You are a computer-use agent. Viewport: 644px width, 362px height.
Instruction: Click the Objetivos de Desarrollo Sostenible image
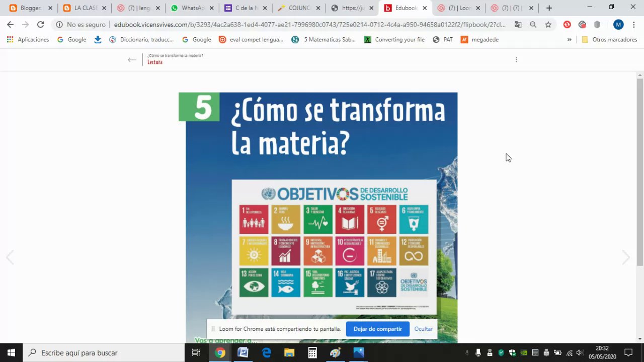pyautogui.click(x=334, y=247)
